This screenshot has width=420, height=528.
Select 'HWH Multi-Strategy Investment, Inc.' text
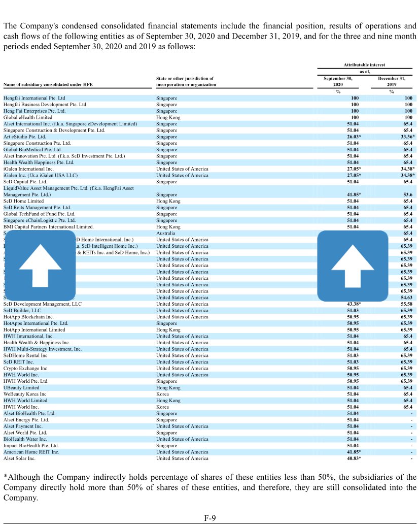[43, 349]
